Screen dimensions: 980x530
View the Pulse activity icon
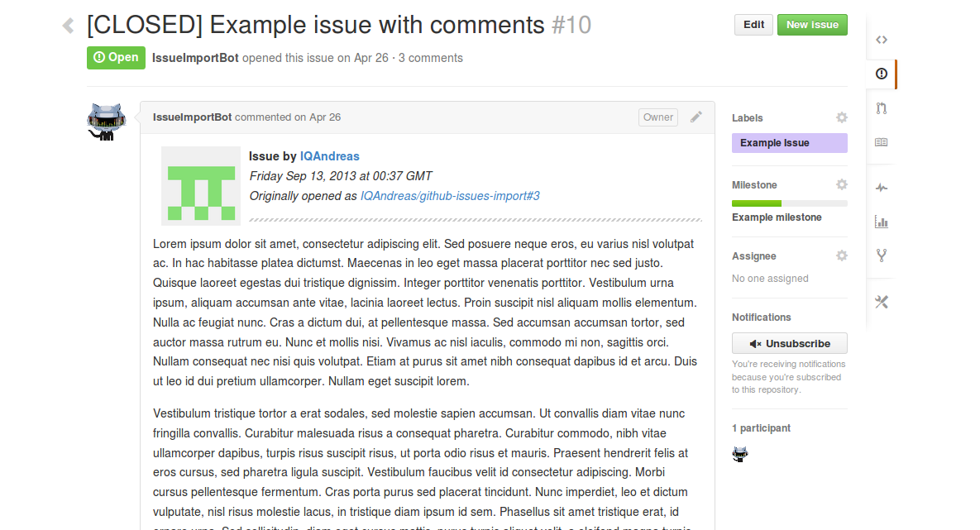pos(882,188)
